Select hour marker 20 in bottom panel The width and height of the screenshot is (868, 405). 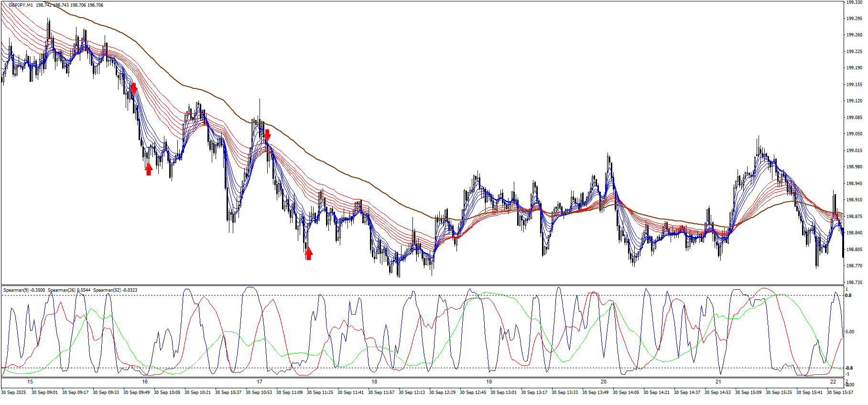click(604, 382)
